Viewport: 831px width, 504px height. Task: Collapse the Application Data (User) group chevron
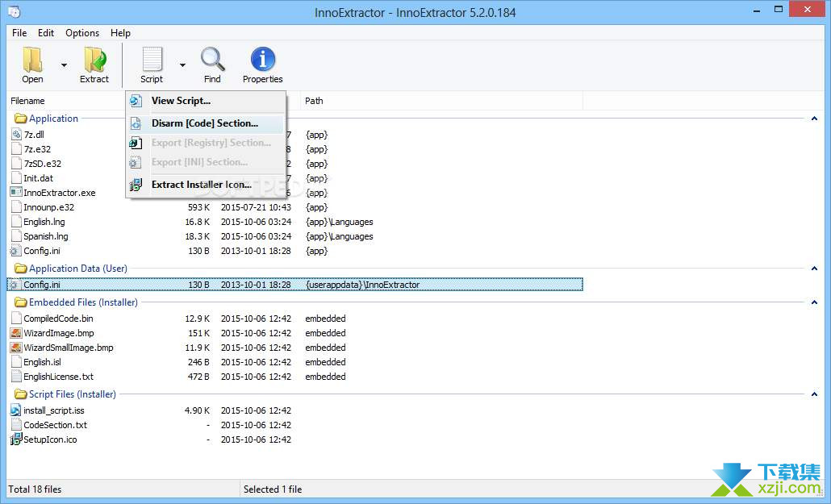click(x=814, y=269)
